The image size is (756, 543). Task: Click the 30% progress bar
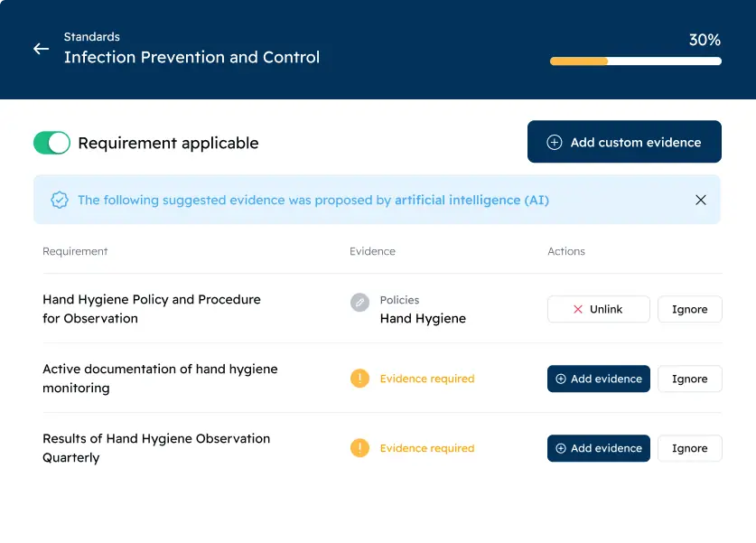tap(635, 61)
